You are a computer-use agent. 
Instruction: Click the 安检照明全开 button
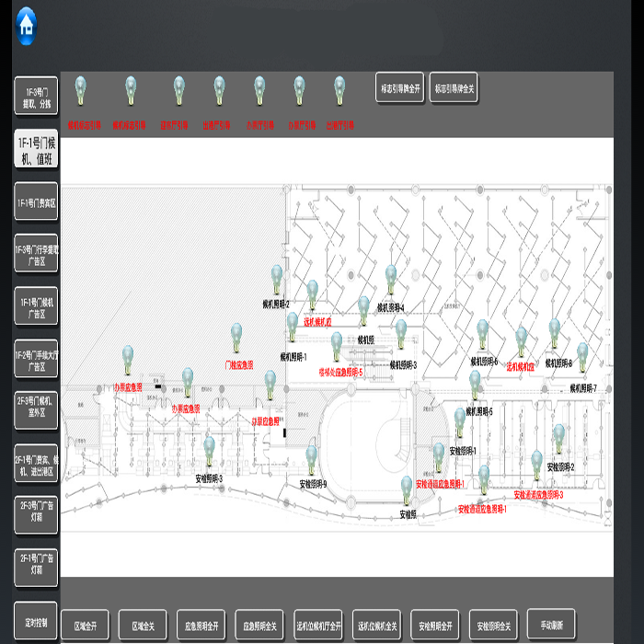435,625
